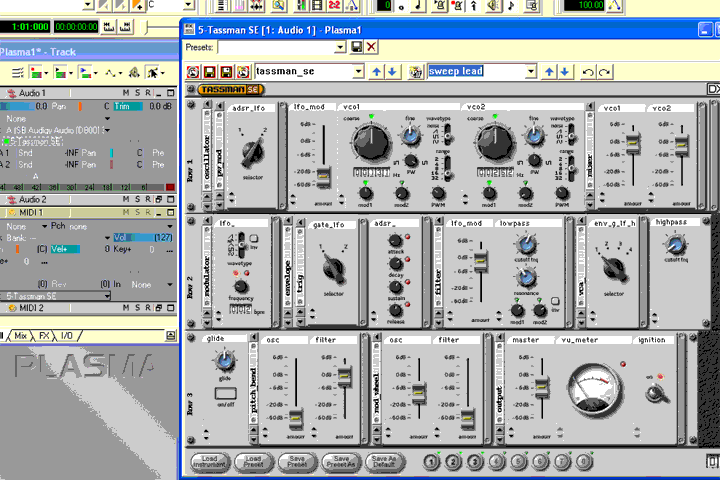Open the tassman_se instrument dropdown
This screenshot has width=720, height=480.
(x=359, y=72)
